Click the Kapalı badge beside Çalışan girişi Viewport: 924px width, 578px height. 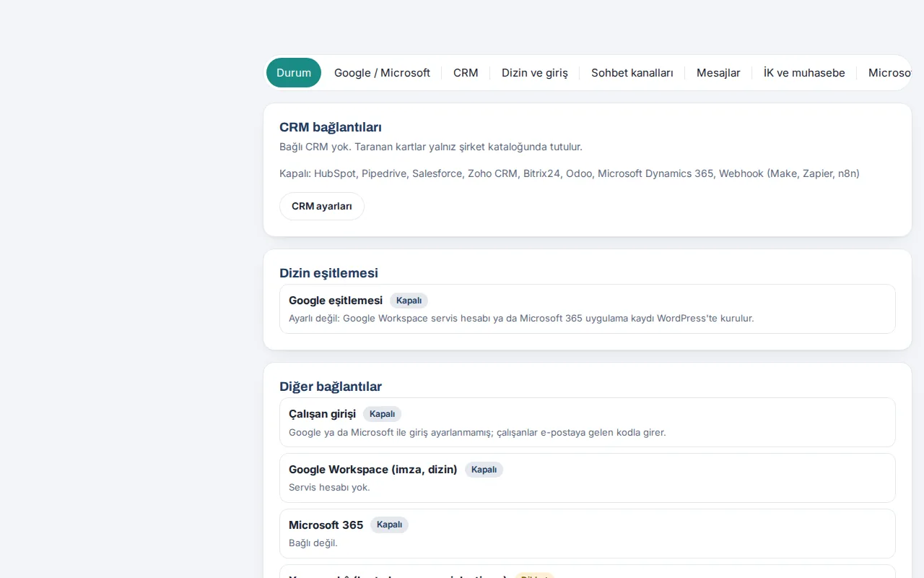point(383,414)
